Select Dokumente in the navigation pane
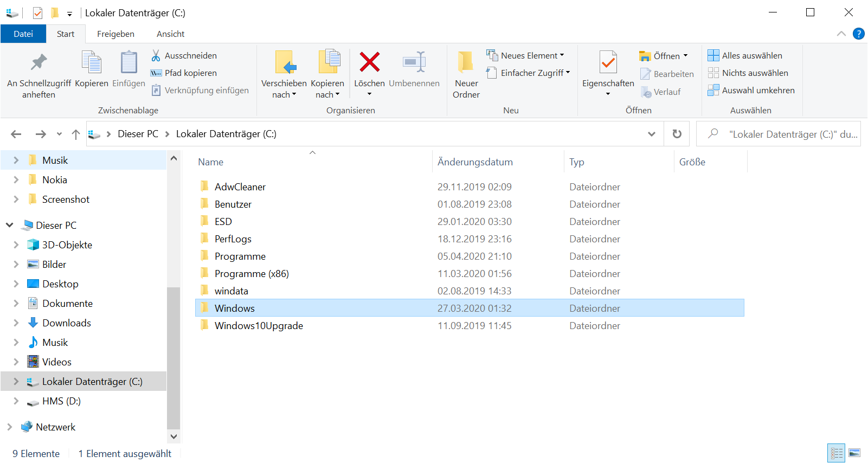868x463 pixels. pyautogui.click(x=67, y=303)
